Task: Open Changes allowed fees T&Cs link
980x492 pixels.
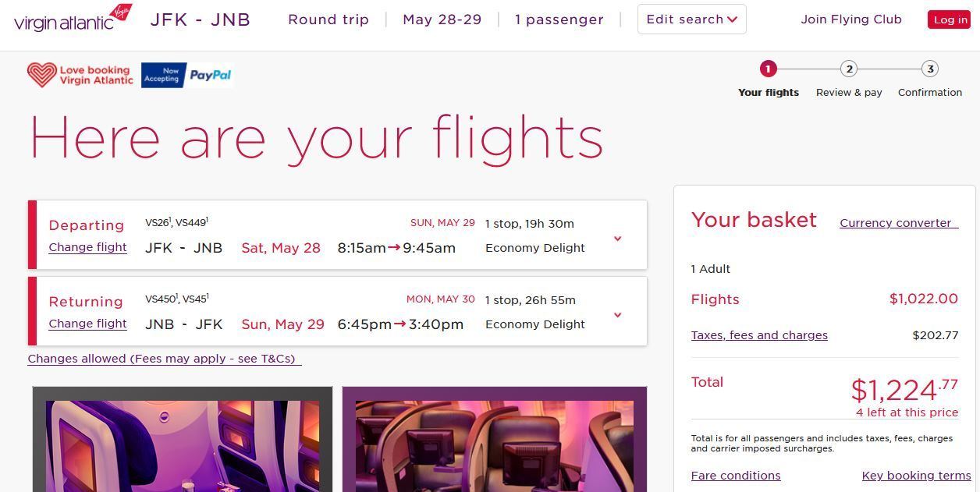Action: [164, 359]
